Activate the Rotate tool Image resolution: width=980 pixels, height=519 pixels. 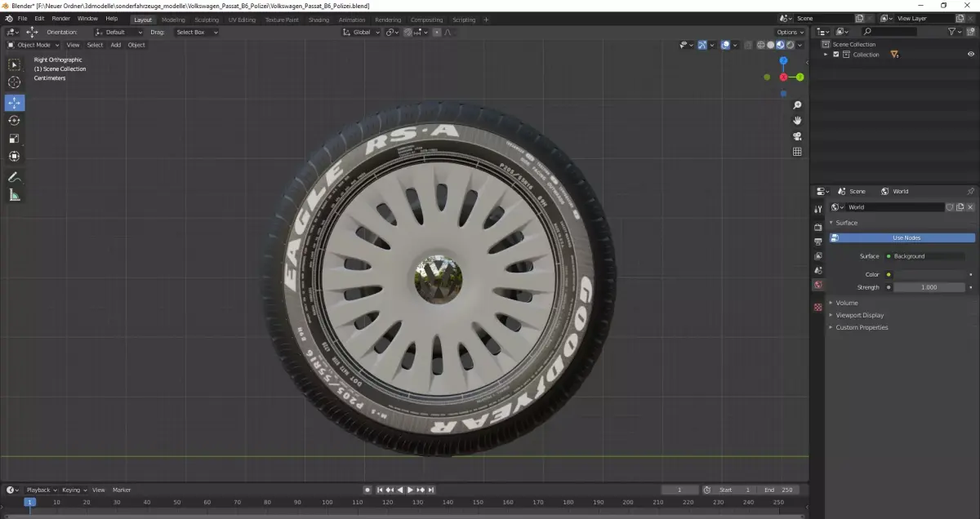pyautogui.click(x=14, y=121)
